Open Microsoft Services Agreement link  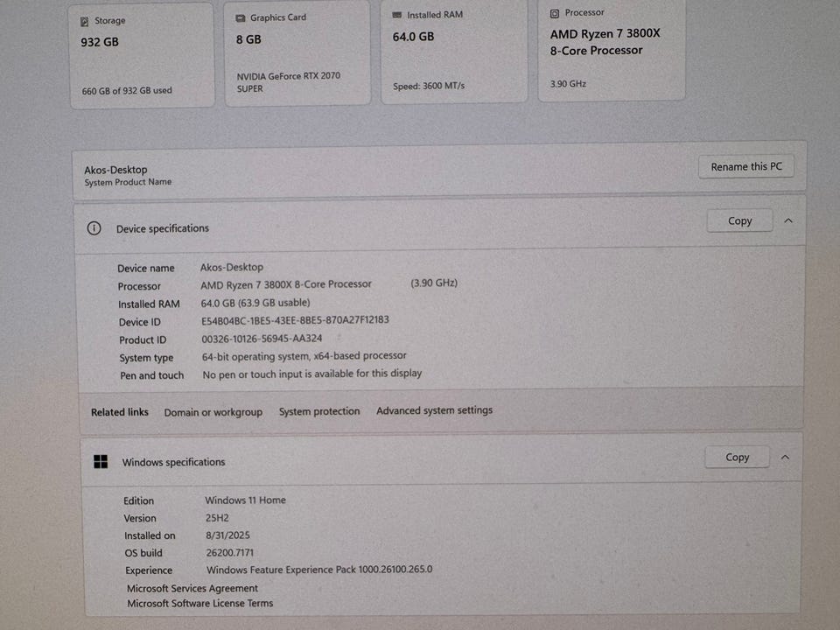(x=192, y=588)
